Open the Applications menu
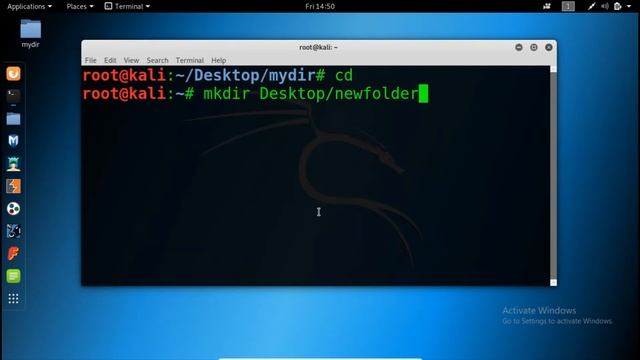640x360 pixels. coord(29,6)
